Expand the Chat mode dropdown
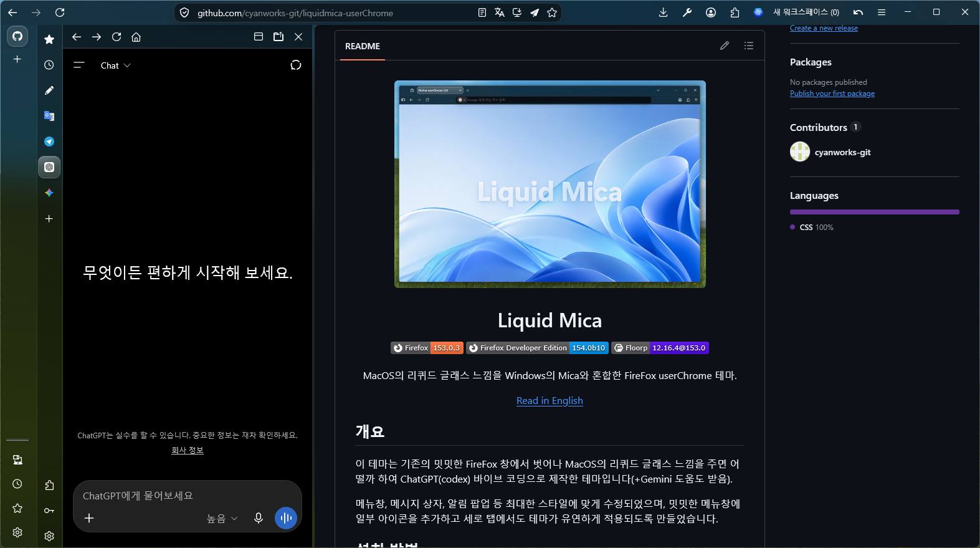 click(116, 65)
